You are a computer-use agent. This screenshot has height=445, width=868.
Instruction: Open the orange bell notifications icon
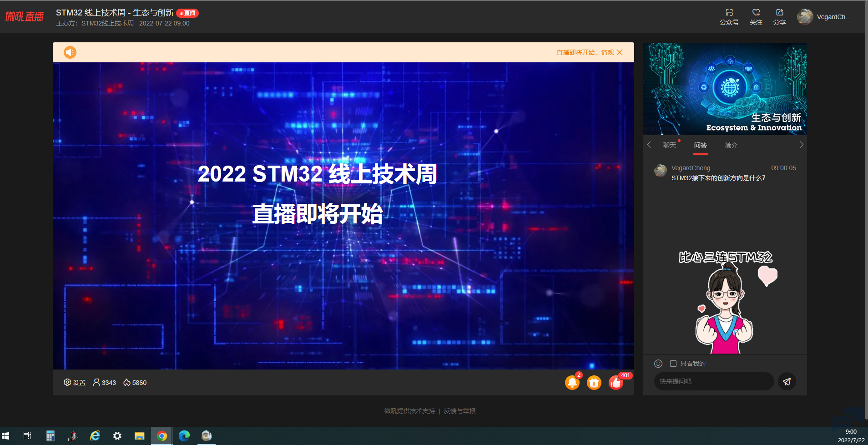pyautogui.click(x=572, y=383)
